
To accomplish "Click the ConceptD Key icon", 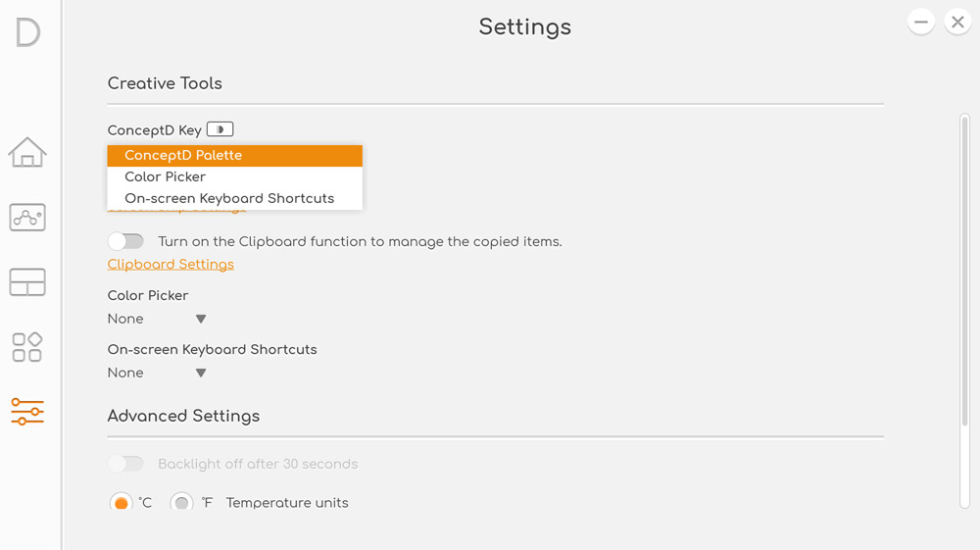I will tap(220, 129).
